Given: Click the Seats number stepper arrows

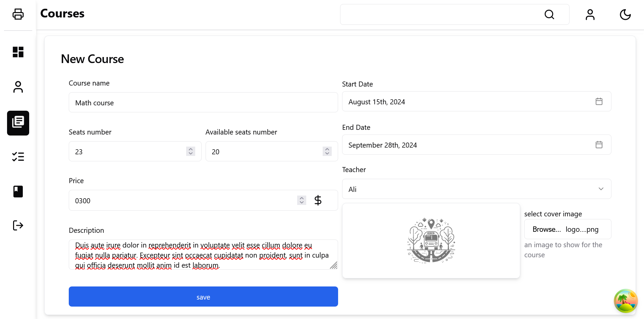Looking at the screenshot, I should coord(191,151).
